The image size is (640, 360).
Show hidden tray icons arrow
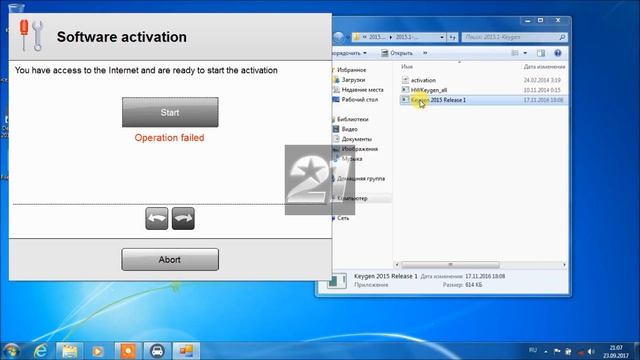click(x=546, y=351)
